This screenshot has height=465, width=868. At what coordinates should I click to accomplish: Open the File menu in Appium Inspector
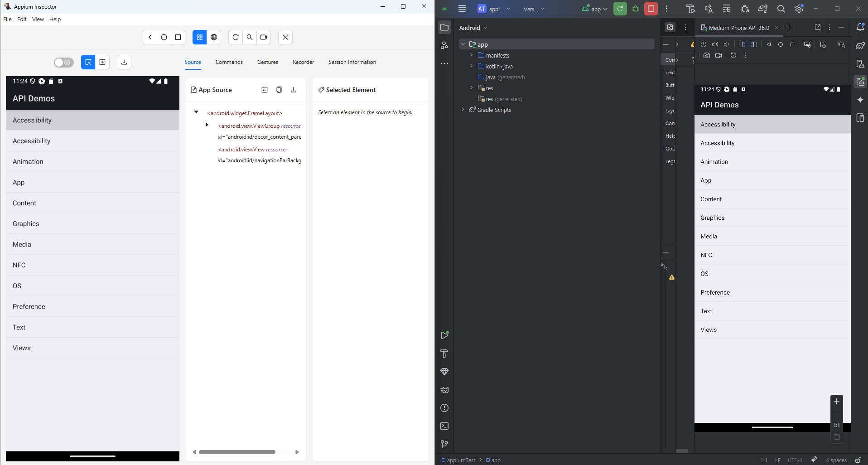7,19
